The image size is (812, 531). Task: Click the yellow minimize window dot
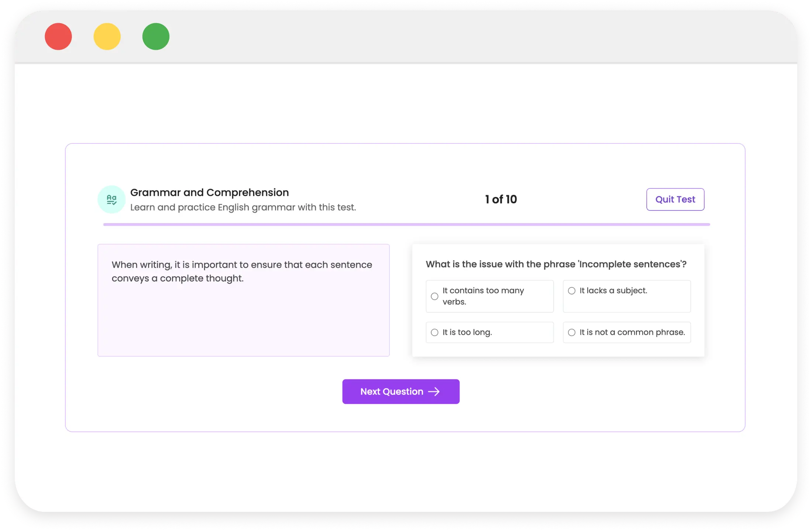coord(107,37)
